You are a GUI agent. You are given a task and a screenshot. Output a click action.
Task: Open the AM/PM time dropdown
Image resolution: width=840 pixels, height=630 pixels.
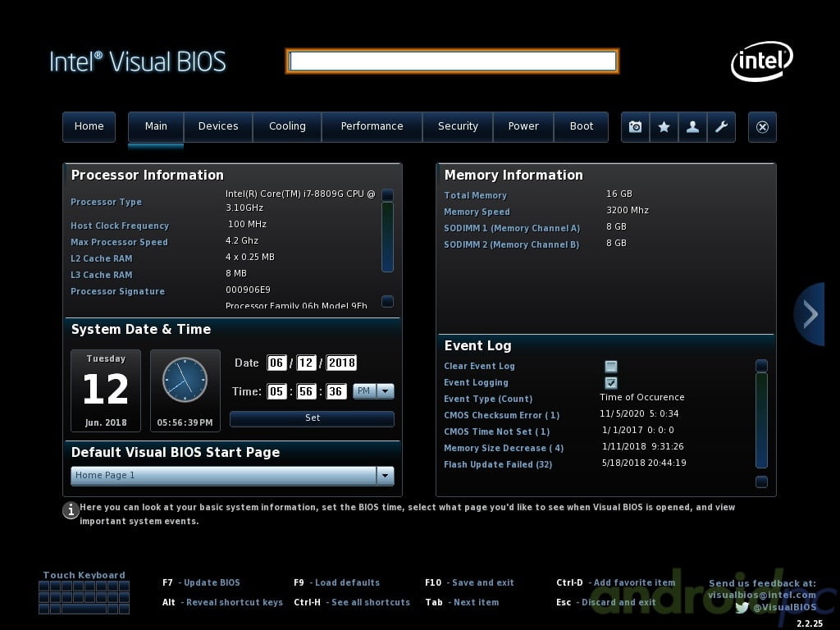pyautogui.click(x=373, y=392)
